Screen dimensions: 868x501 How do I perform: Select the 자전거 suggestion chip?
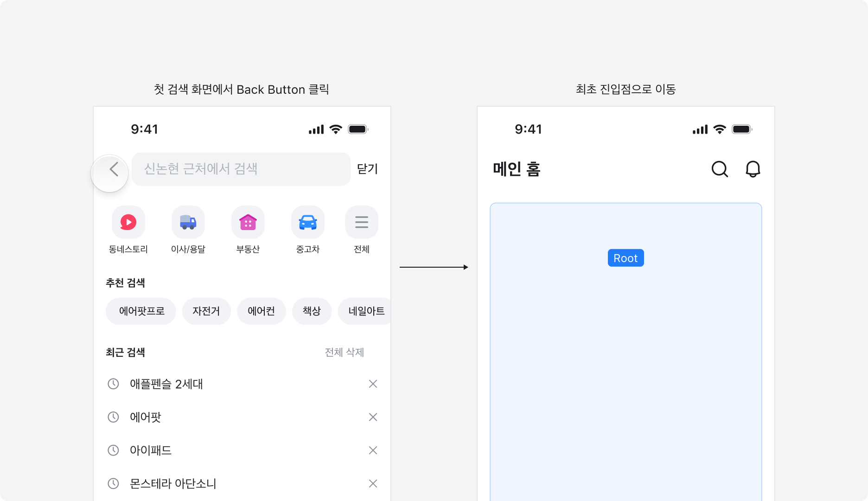206,311
